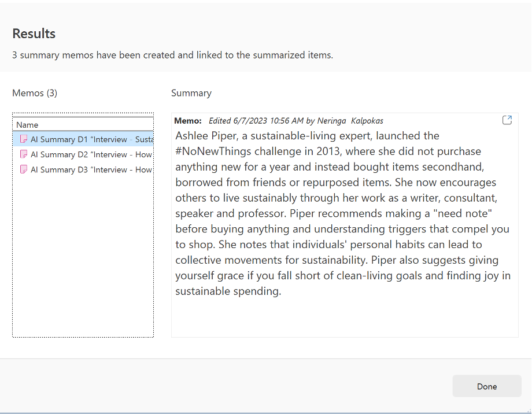The width and height of the screenshot is (532, 414).
Task: Click the Results heading
Action: tap(34, 34)
